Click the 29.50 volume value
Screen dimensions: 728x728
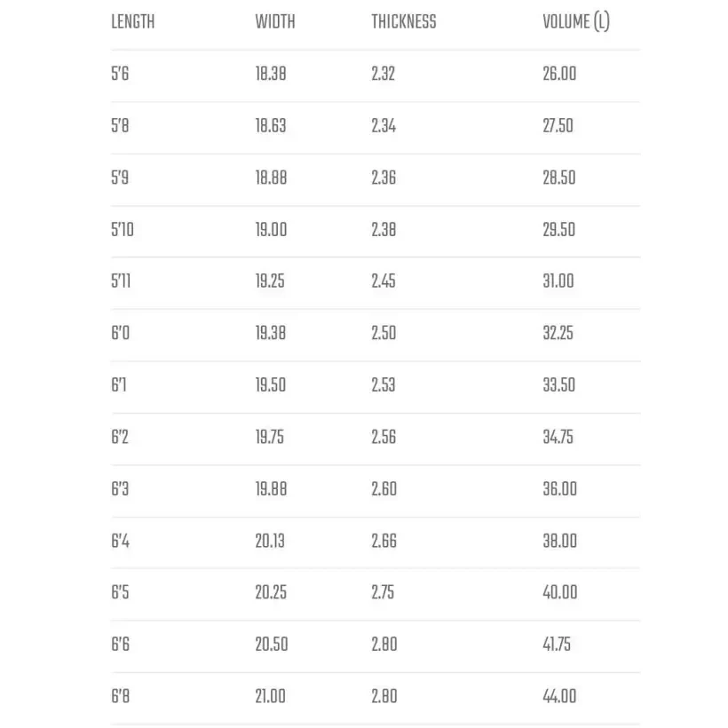point(558,230)
